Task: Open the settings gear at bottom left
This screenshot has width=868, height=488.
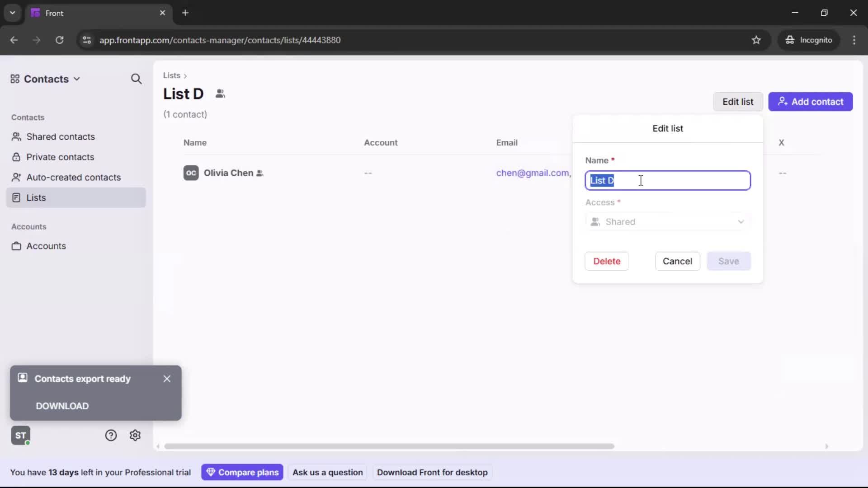Action: (135, 435)
